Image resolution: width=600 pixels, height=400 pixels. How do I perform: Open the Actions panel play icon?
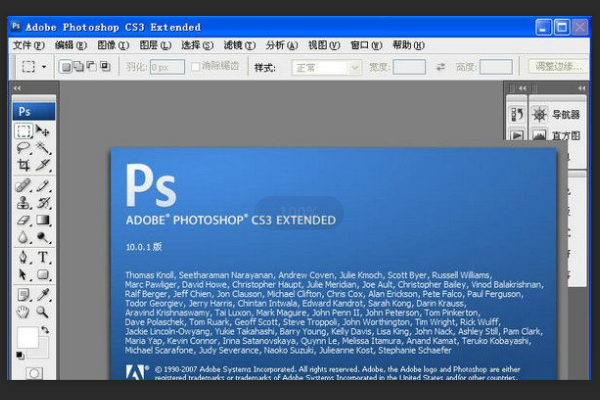[x=517, y=135]
